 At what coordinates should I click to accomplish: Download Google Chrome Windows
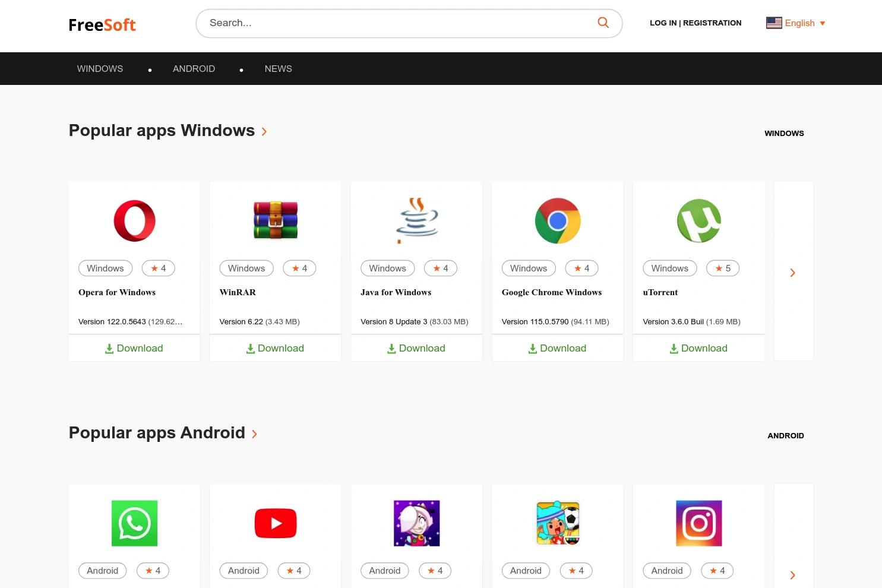[x=558, y=348]
